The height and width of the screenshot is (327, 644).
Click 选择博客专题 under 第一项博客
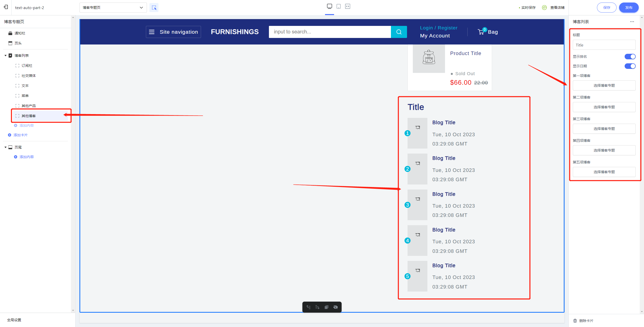[604, 85]
